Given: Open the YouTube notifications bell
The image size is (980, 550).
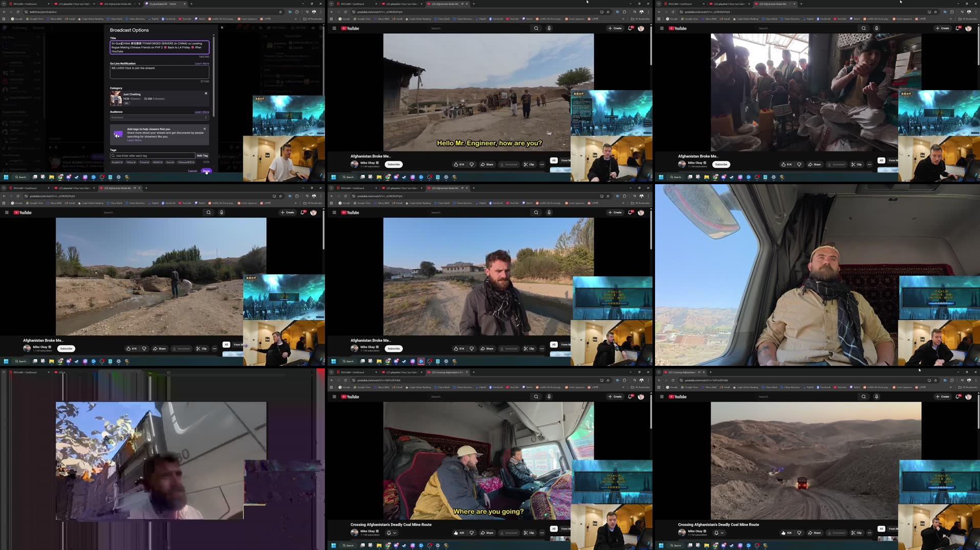Looking at the screenshot, I should 630,28.
